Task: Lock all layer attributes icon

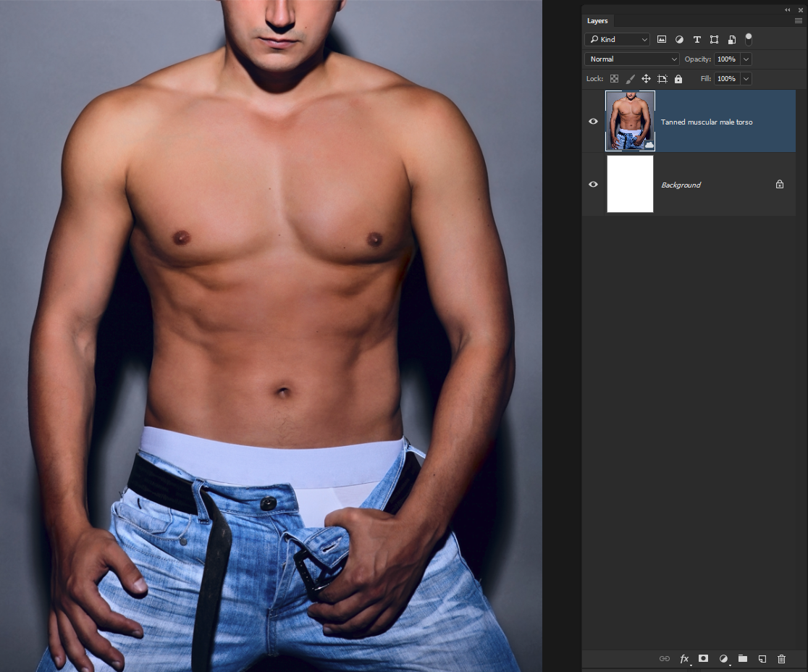Action: 678,79
